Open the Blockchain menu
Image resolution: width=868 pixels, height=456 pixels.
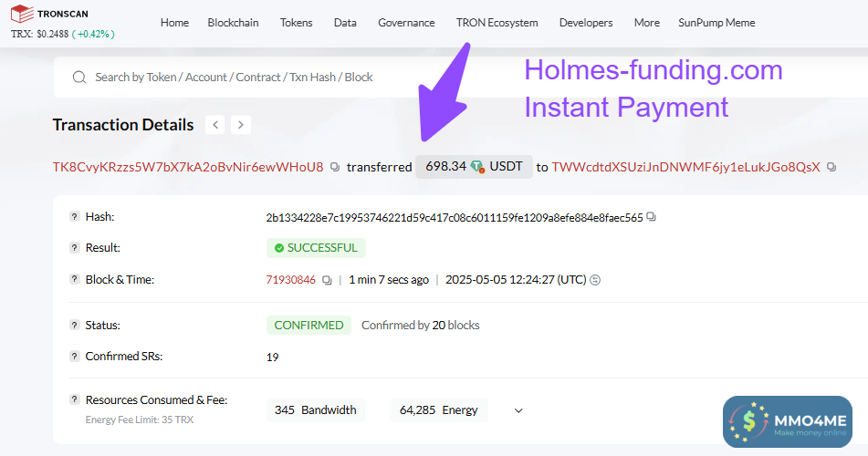coord(233,23)
